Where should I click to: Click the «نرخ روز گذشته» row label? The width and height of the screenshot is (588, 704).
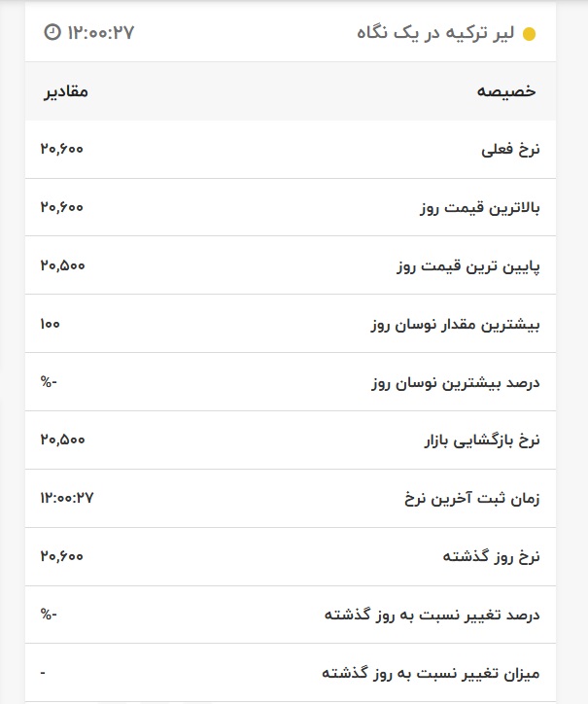coord(489,557)
